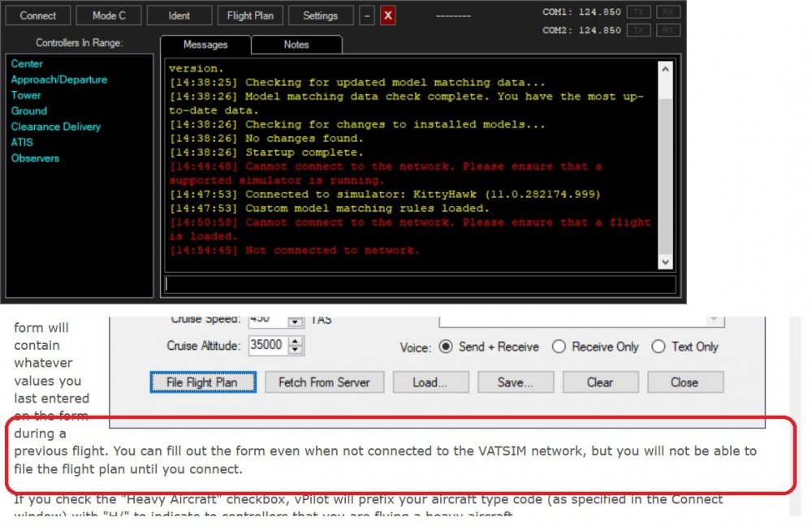Expand the Center controllers group

tap(27, 63)
